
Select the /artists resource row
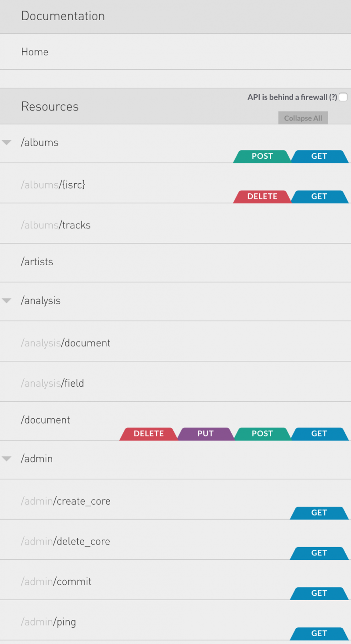[37, 262]
